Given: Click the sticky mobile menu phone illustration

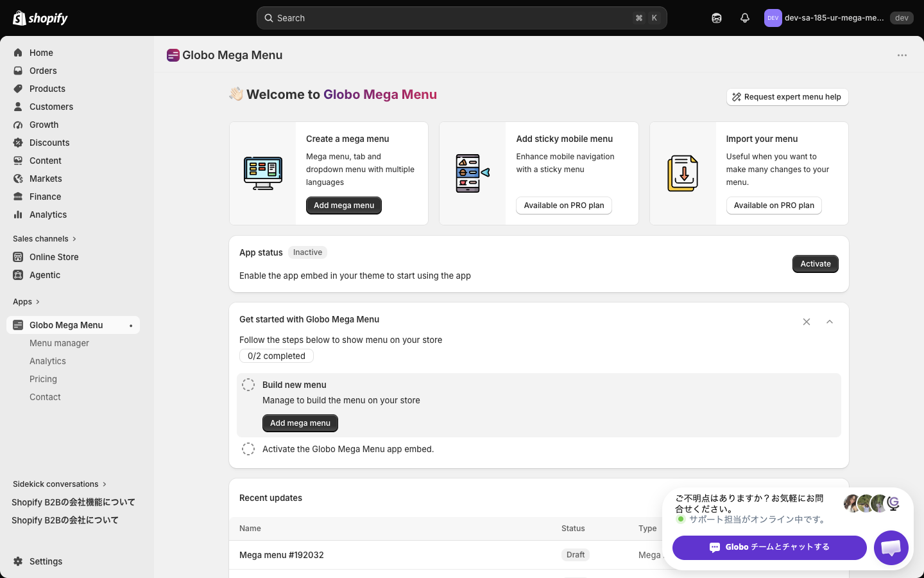Looking at the screenshot, I should (473, 173).
